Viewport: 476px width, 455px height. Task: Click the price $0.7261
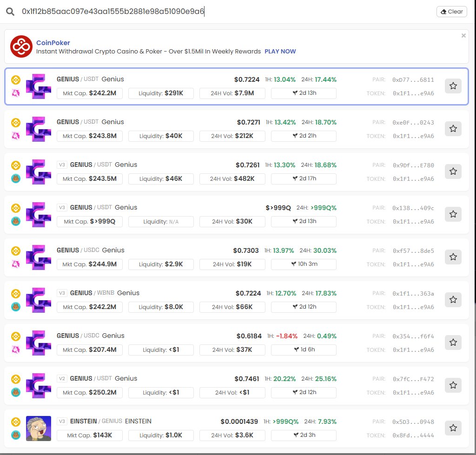[x=247, y=165]
